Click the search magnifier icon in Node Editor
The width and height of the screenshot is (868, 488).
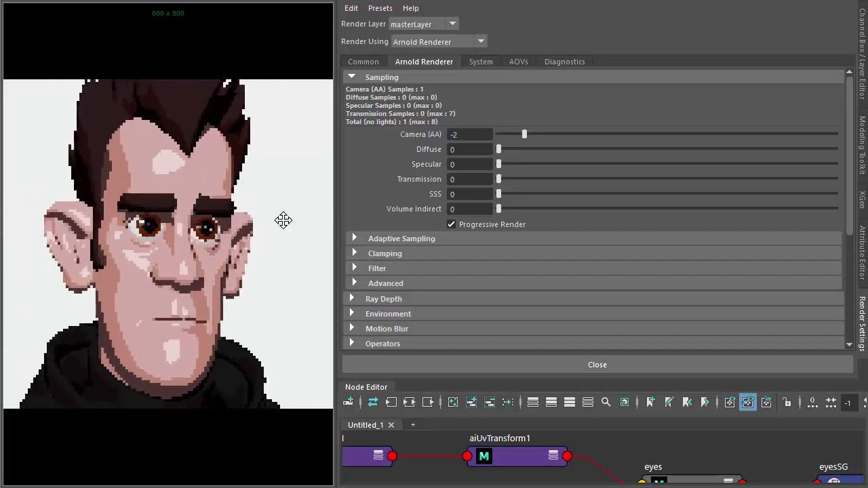tap(606, 402)
